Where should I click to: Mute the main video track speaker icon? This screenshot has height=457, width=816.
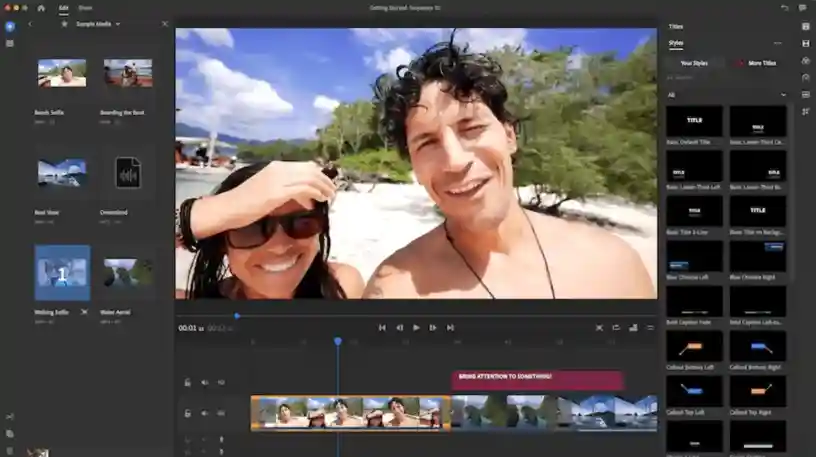coord(205,413)
